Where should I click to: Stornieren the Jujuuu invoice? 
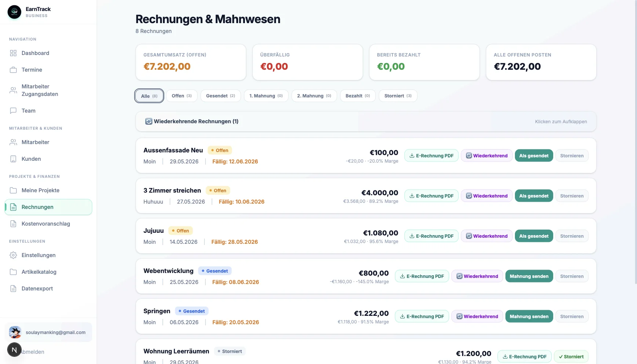pos(572,236)
